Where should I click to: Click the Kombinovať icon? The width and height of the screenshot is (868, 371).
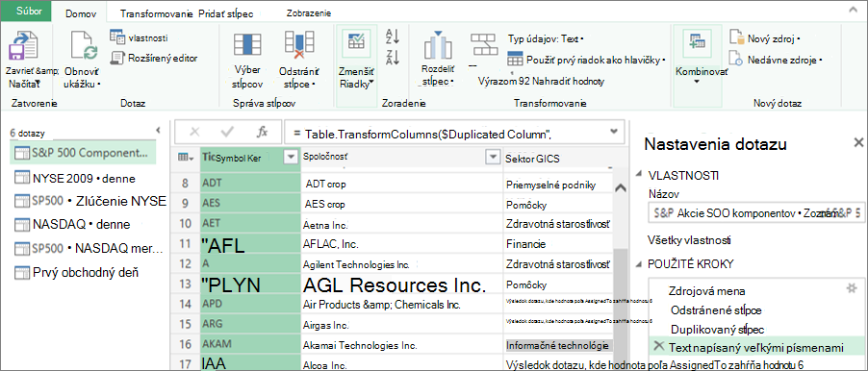click(696, 42)
